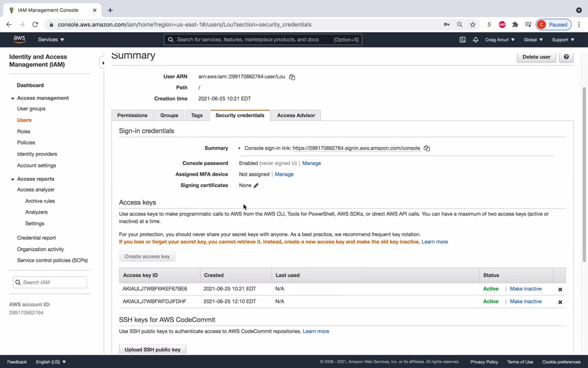The width and height of the screenshot is (588, 368).
Task: Collapse the Access management section
Action: (13, 98)
